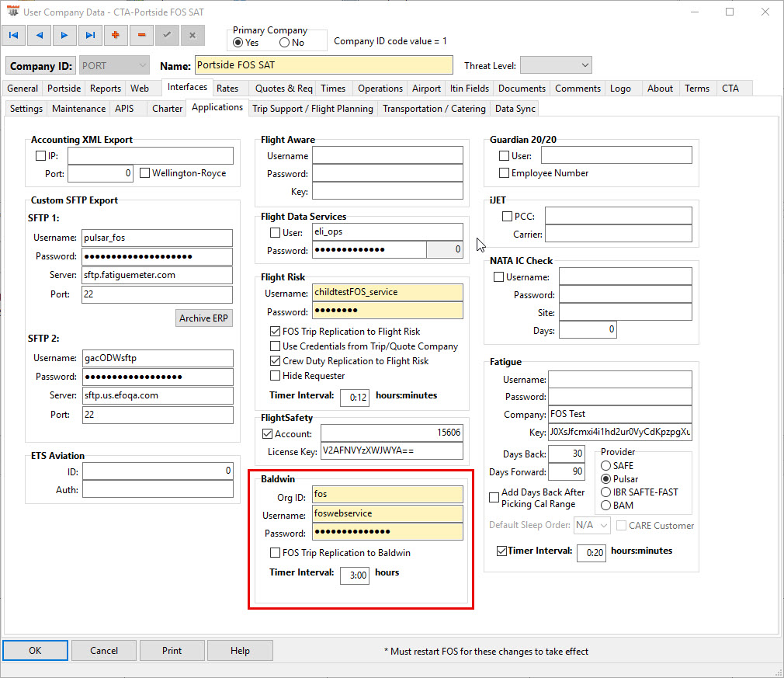Screen dimensions: 784x678
Task: Open the Airport tab
Action: (x=426, y=89)
